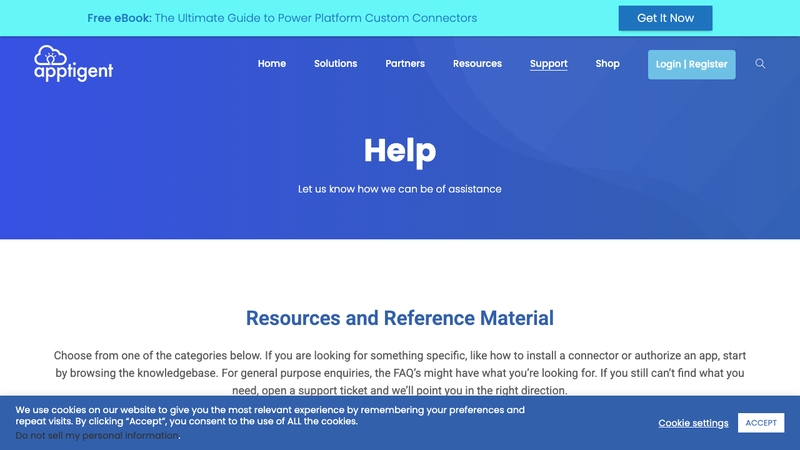The width and height of the screenshot is (800, 450).
Task: Click the Help page heading
Action: click(x=400, y=151)
